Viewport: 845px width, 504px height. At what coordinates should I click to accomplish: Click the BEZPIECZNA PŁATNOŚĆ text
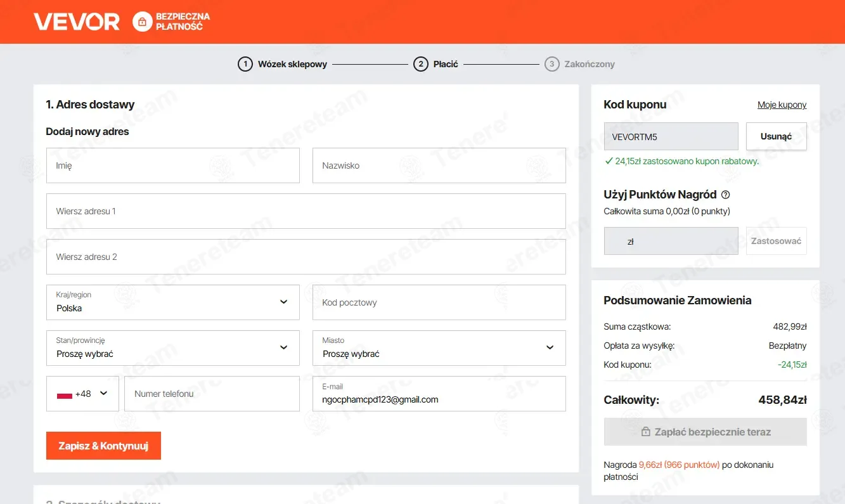coord(183,22)
